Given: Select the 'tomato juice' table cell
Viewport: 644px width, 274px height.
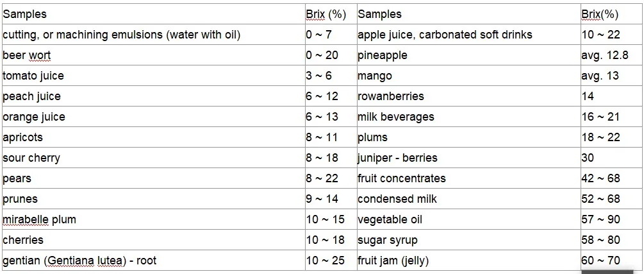Looking at the screenshot, I should (33, 76).
